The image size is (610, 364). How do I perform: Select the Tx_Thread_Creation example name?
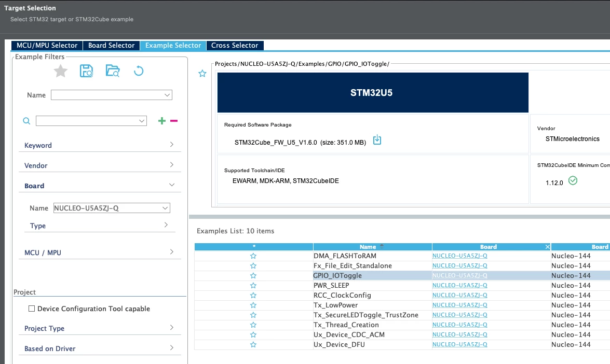pyautogui.click(x=346, y=325)
